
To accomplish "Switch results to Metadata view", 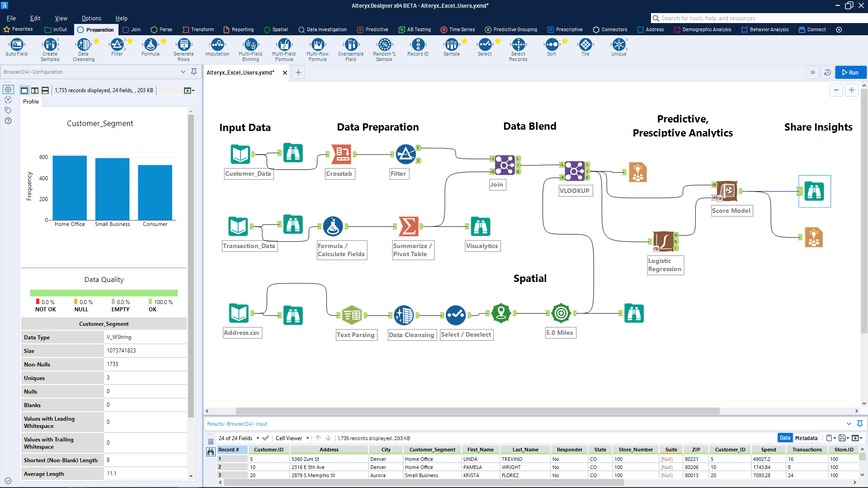I will [x=806, y=438].
